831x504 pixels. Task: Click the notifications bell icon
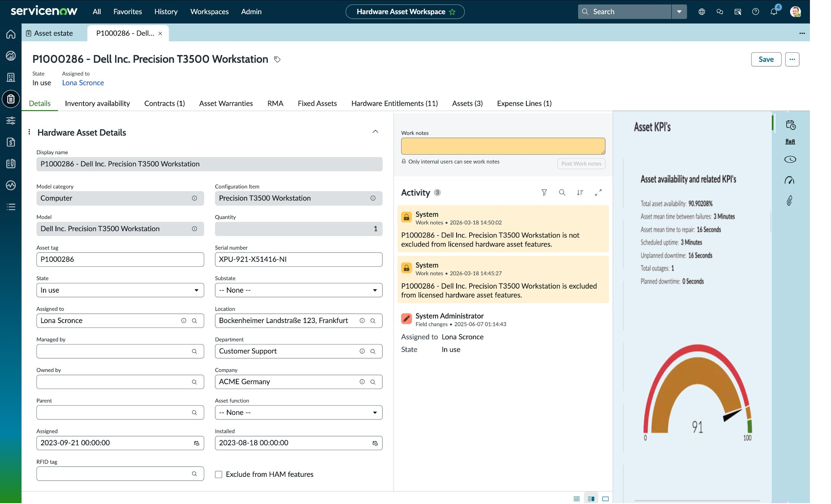[773, 12]
